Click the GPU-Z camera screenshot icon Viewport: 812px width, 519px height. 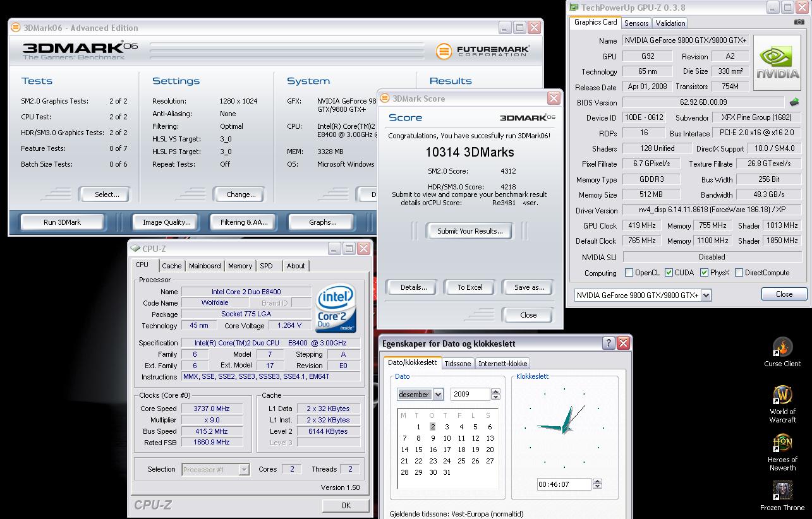pos(799,22)
